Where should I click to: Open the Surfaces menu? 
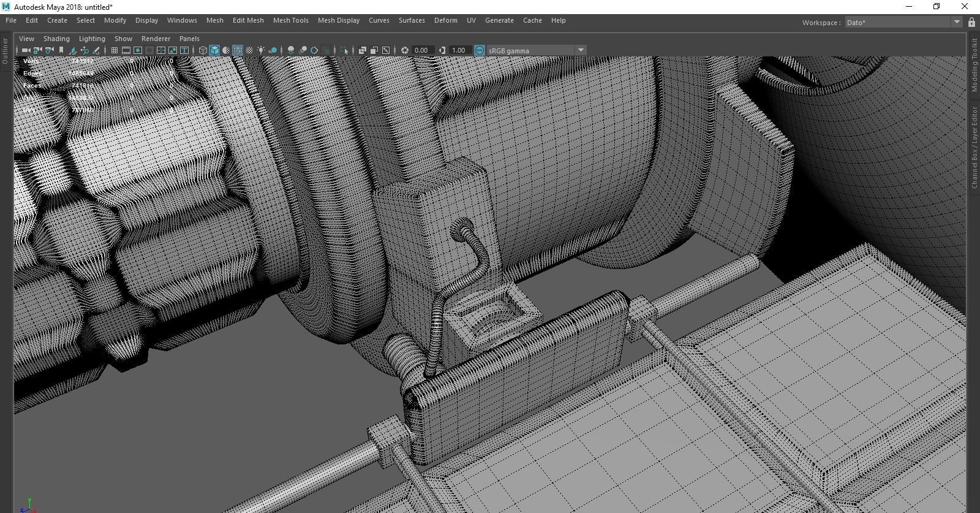pos(412,20)
